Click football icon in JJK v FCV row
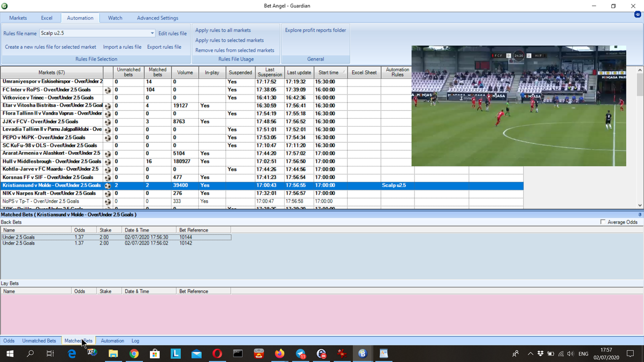 [x=108, y=122]
